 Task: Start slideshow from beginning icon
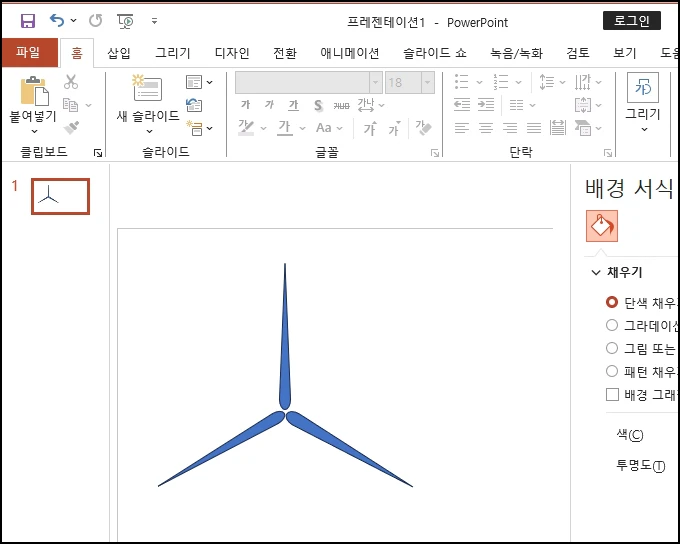[125, 21]
